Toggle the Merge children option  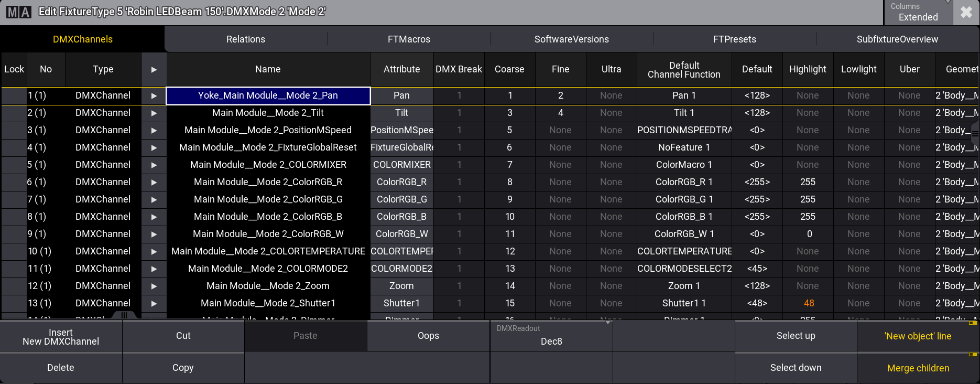point(918,368)
